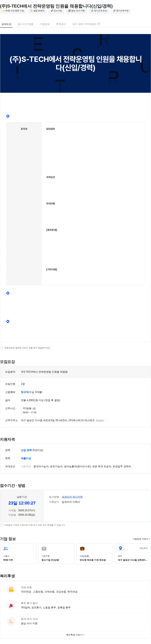Expand 복리후생 더보기
This screenshot has height=644, width=151.
75,634
